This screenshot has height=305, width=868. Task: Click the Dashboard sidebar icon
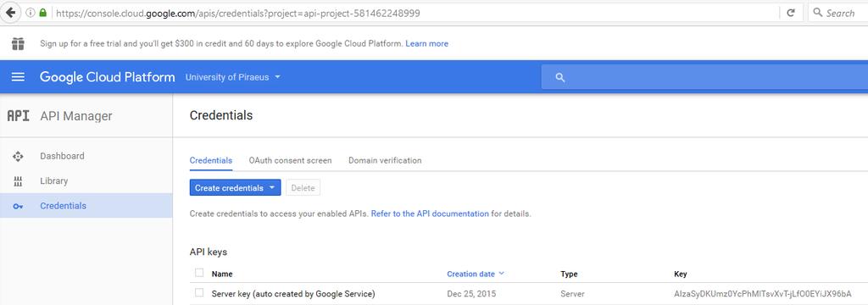18,157
